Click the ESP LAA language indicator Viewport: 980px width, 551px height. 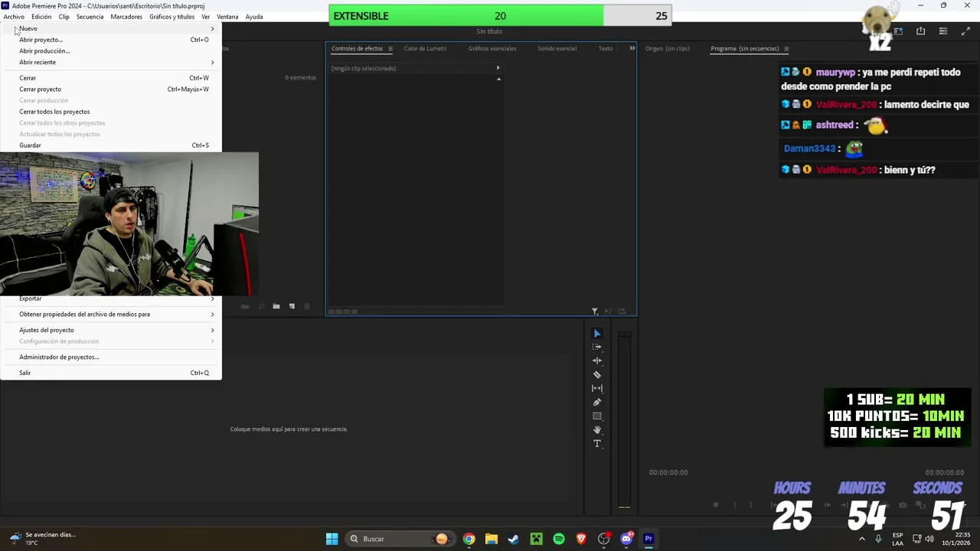click(x=897, y=539)
